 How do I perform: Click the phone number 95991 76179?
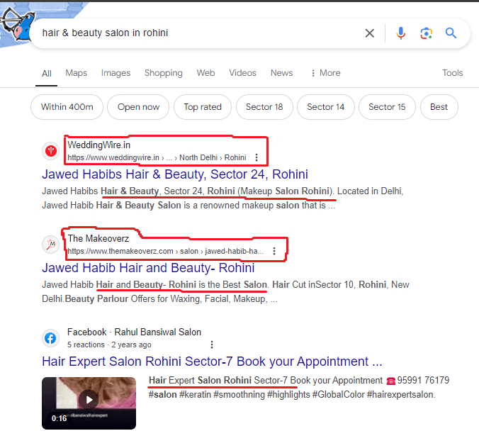pos(423,381)
